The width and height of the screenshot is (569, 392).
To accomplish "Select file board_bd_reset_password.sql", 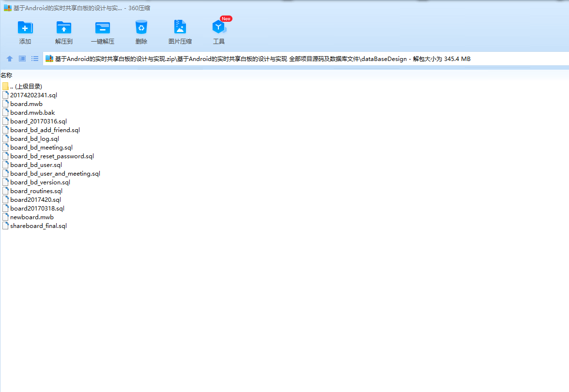I will pyautogui.click(x=52, y=156).
